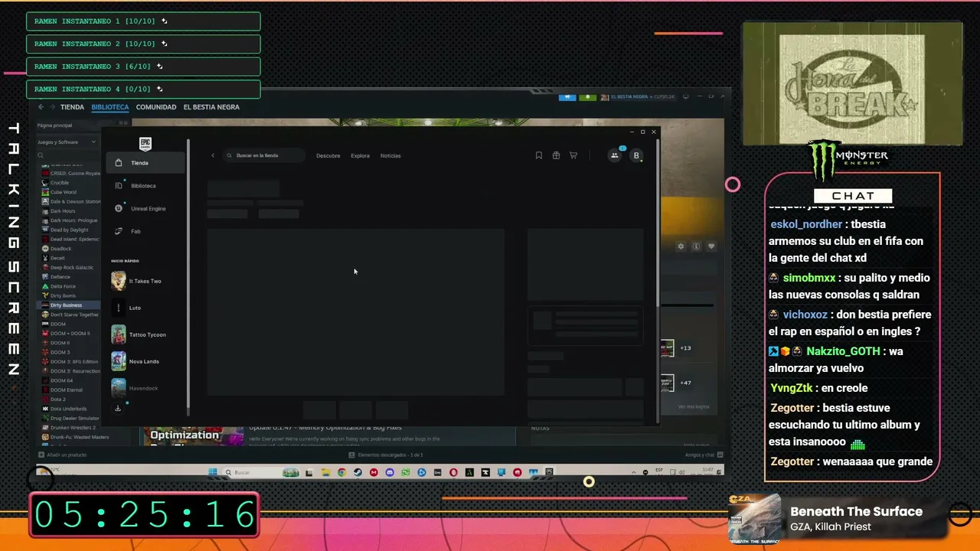Select Dark Hours: Prologue in Steam library

point(71,220)
